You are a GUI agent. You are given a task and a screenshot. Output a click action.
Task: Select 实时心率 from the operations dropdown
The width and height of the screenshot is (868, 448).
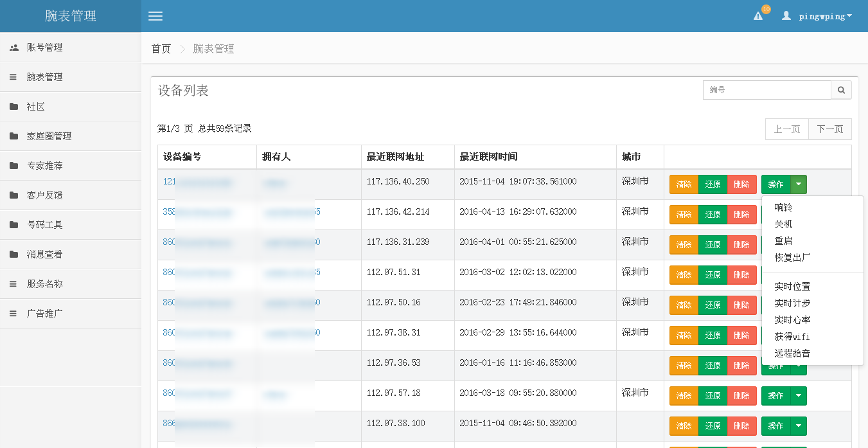[x=813, y=320]
